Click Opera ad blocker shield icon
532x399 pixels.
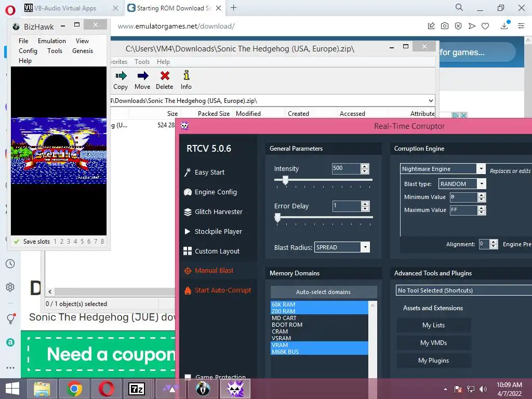pyautogui.click(x=458, y=26)
